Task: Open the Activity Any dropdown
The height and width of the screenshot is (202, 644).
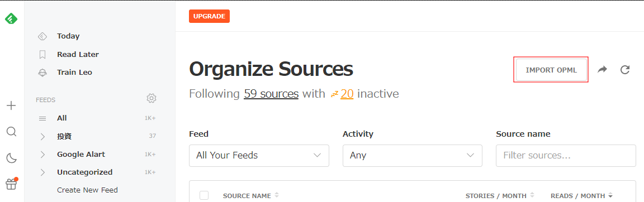Action: [x=413, y=156]
